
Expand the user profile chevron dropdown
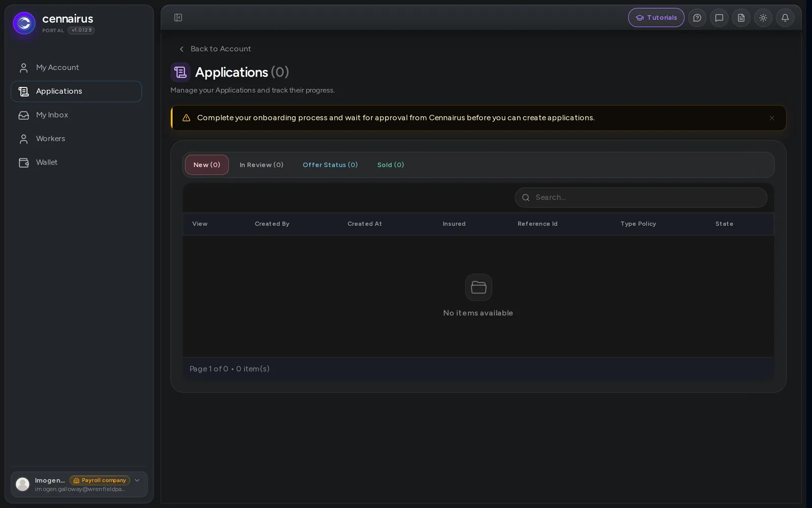point(137,481)
